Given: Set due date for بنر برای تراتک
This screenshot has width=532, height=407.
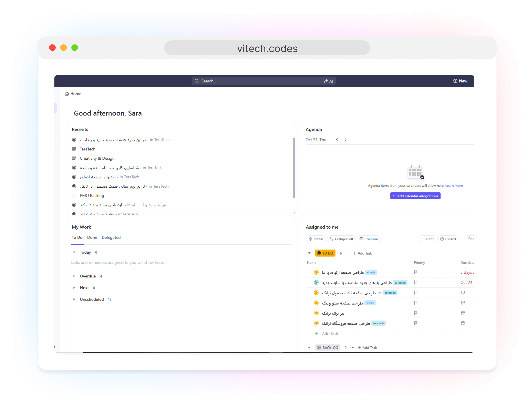Looking at the screenshot, I should pyautogui.click(x=463, y=313).
